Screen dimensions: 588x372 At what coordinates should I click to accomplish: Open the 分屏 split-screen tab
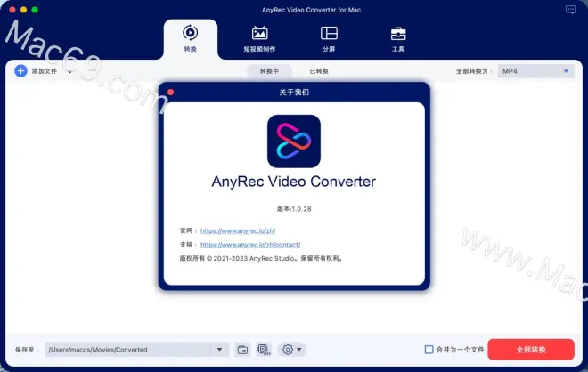329,38
